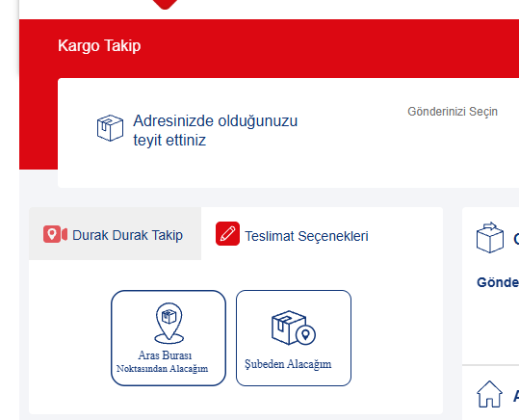Click the house icon in right panel
This screenshot has height=420, width=519.
(x=489, y=394)
